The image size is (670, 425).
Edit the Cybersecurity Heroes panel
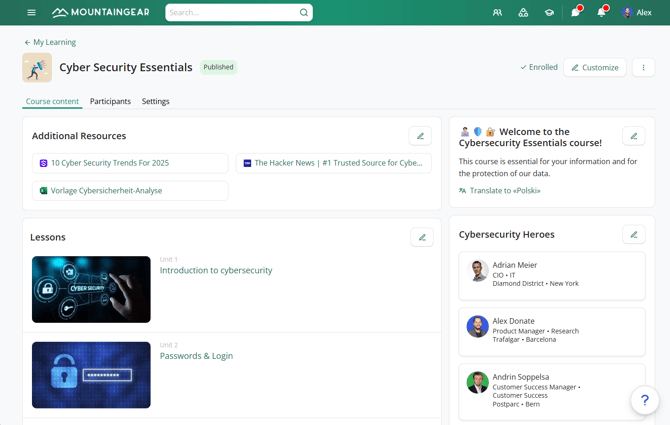633,235
